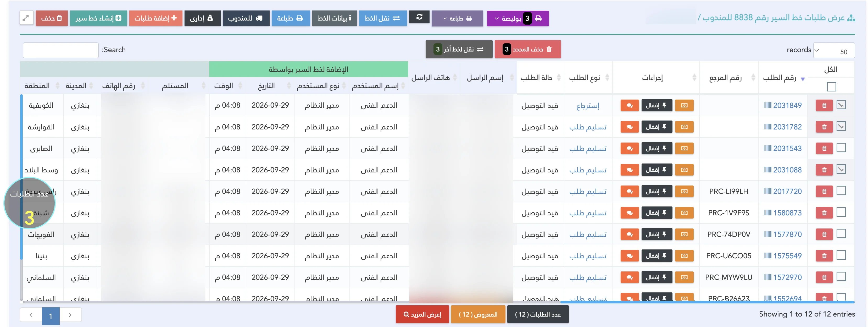The image size is (868, 327).
Task: Open the comments icon for order 2031782
Action: point(630,127)
